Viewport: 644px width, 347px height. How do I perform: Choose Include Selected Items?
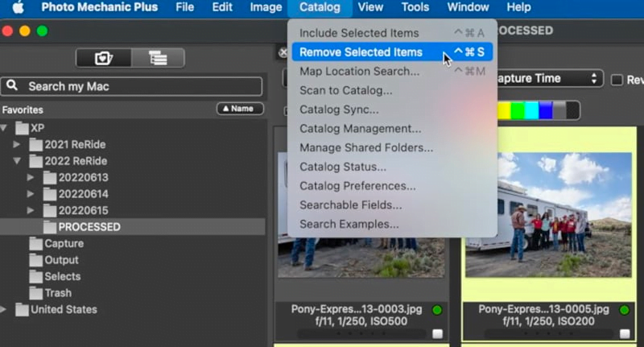tap(392, 33)
